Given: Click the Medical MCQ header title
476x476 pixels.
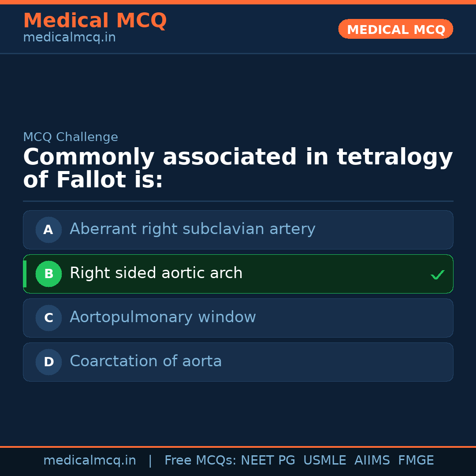Looking at the screenshot, I should point(95,21).
